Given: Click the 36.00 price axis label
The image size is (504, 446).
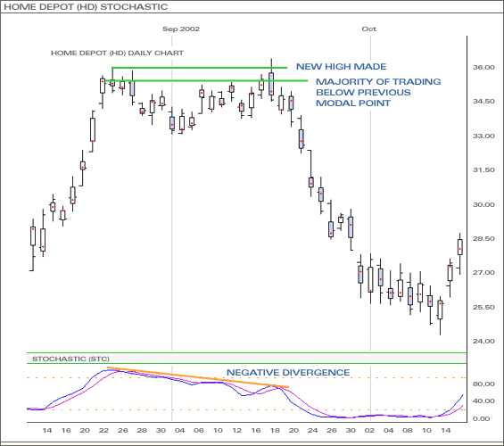Looking at the screenshot, I should (x=483, y=67).
